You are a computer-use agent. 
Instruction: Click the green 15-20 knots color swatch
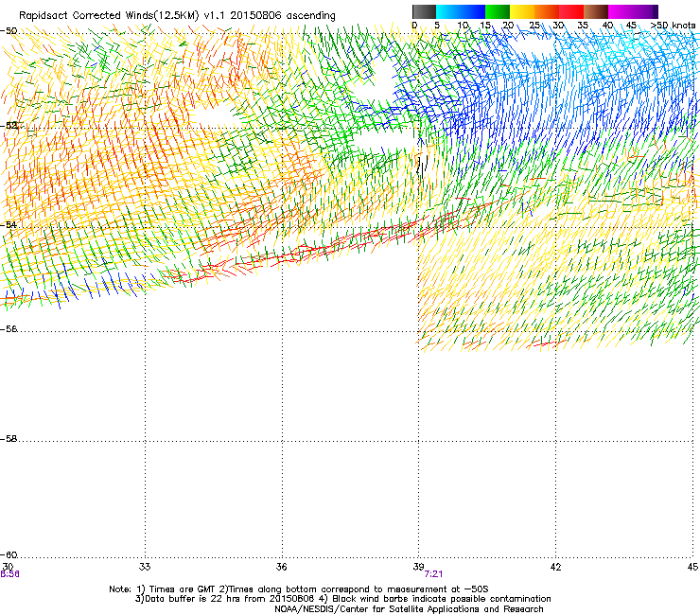[x=498, y=11]
